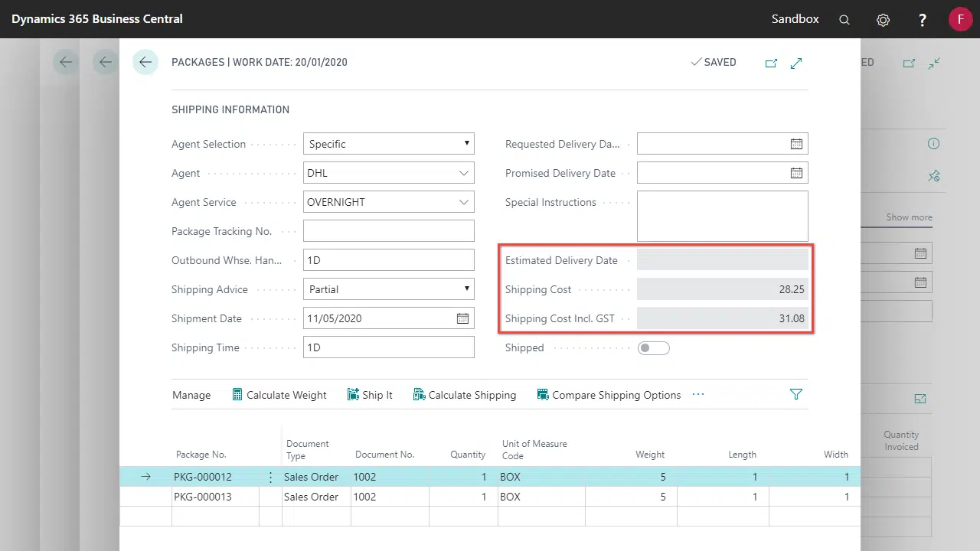Toggle the Shipped switch
Image resolution: width=980 pixels, height=551 pixels.
point(654,348)
